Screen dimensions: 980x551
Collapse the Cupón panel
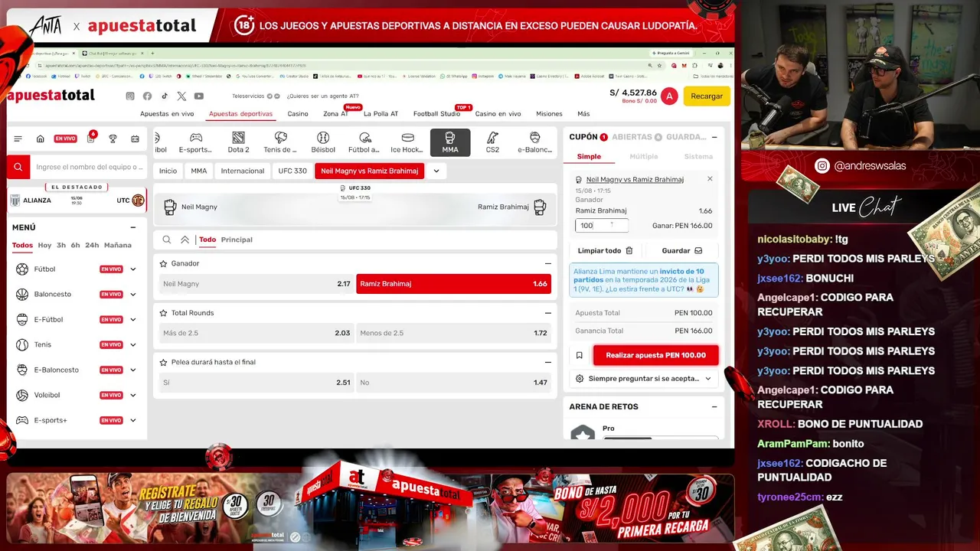click(x=714, y=137)
